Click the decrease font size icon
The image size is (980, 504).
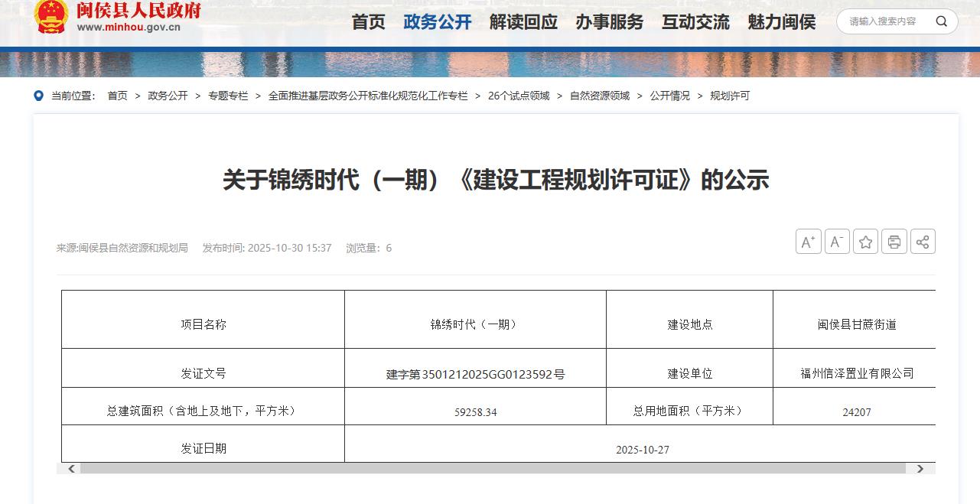tap(837, 242)
